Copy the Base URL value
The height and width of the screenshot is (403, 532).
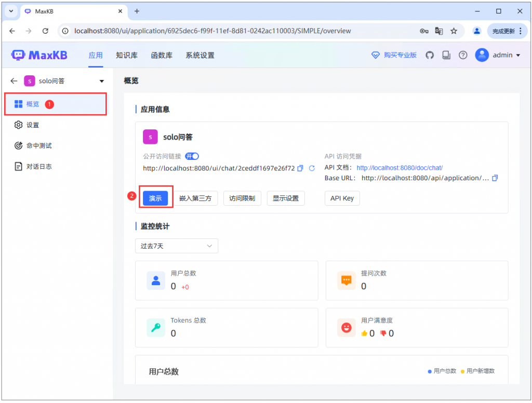click(x=495, y=178)
